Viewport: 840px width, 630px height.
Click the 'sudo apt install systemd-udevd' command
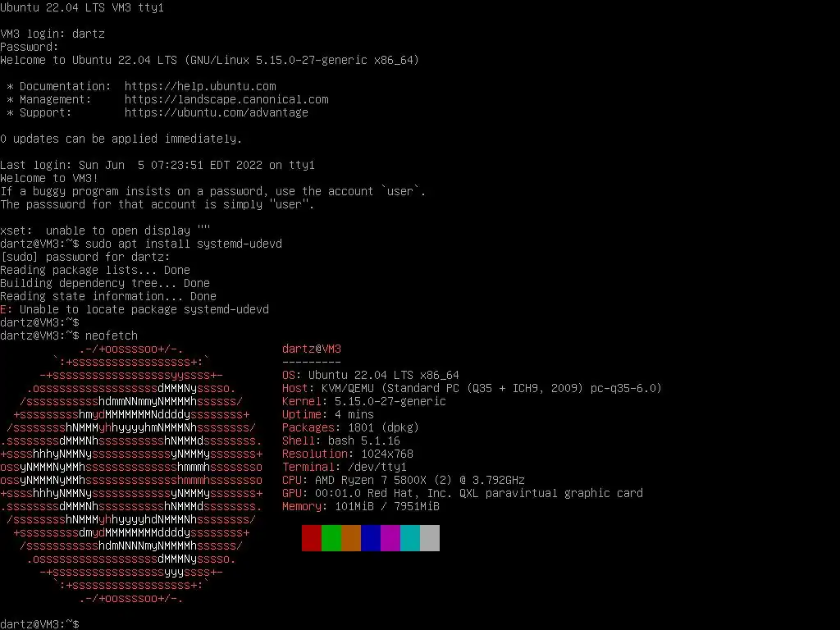tap(183, 244)
